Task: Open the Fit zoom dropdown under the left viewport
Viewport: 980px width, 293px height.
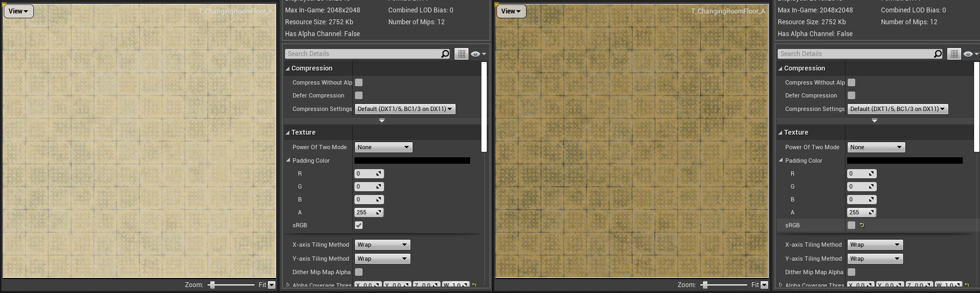Action: (x=271, y=285)
